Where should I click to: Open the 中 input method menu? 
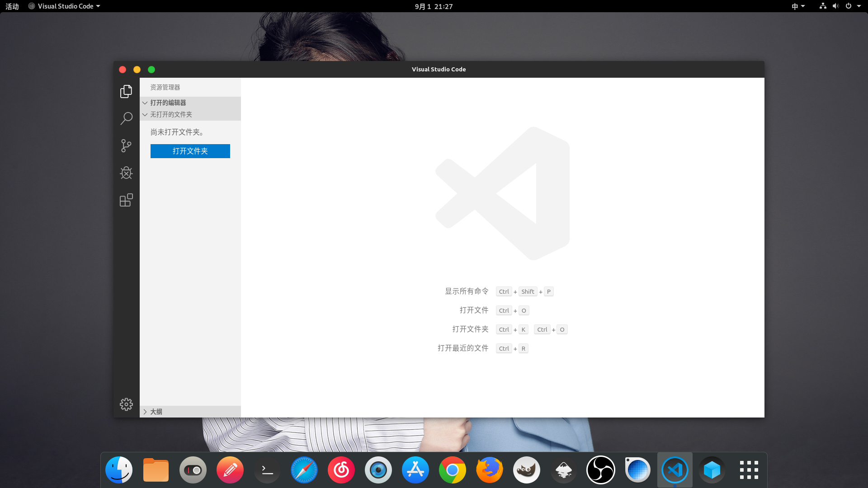pyautogui.click(x=798, y=6)
